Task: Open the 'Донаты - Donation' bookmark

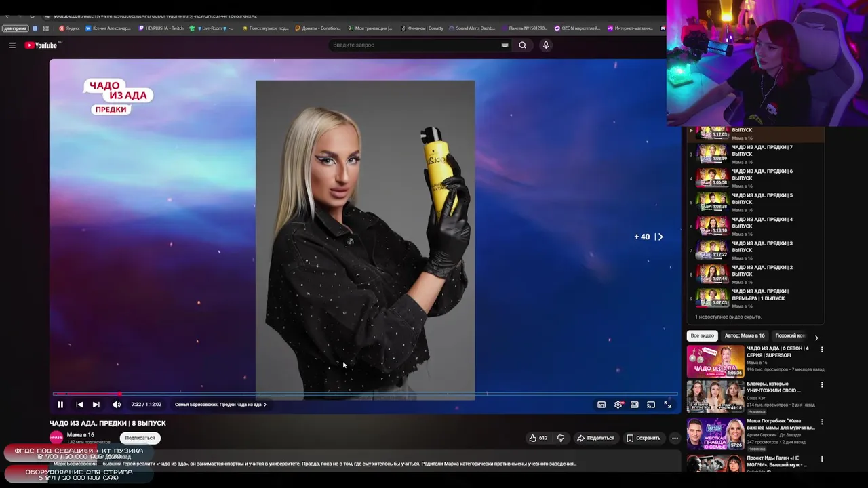Action: click(x=318, y=28)
